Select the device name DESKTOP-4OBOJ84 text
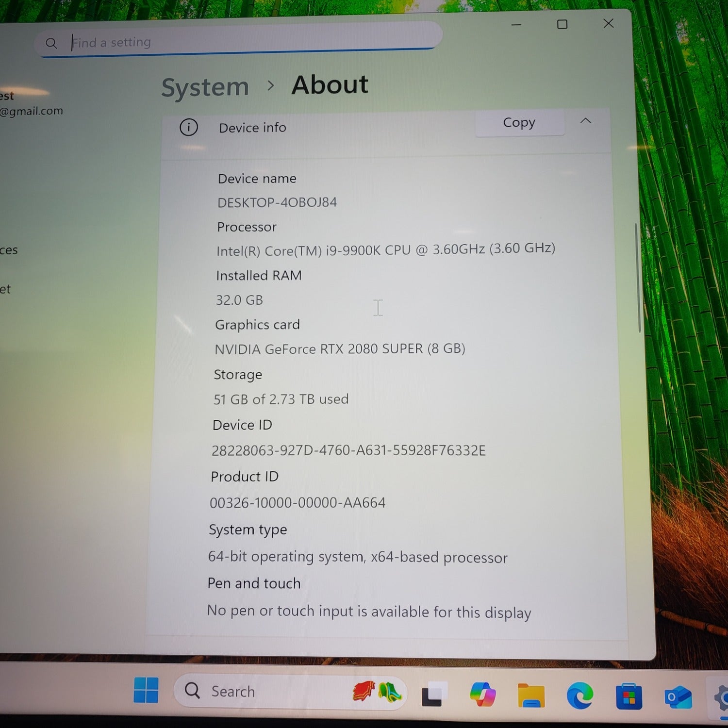728x728 pixels. click(277, 202)
